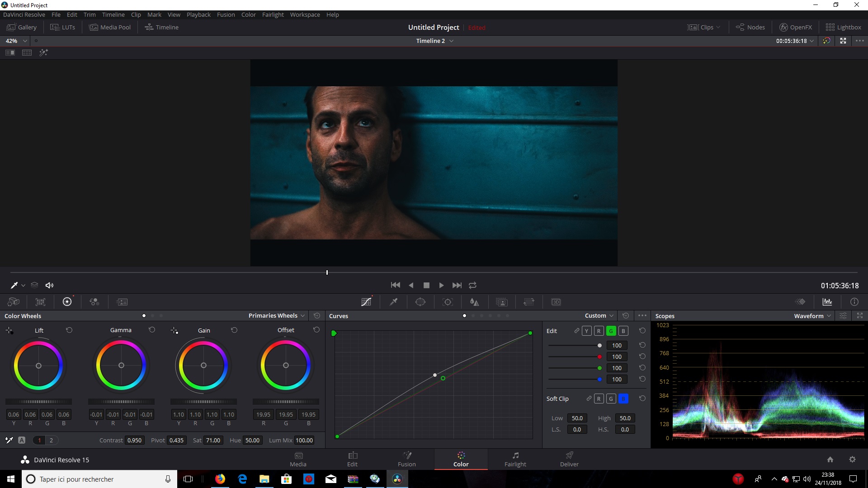Enable the R curve channel button
This screenshot has width=868, height=488.
pos(599,331)
